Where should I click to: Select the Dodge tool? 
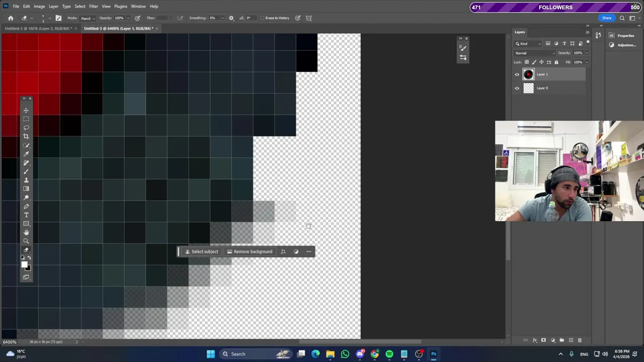pyautogui.click(x=26, y=198)
